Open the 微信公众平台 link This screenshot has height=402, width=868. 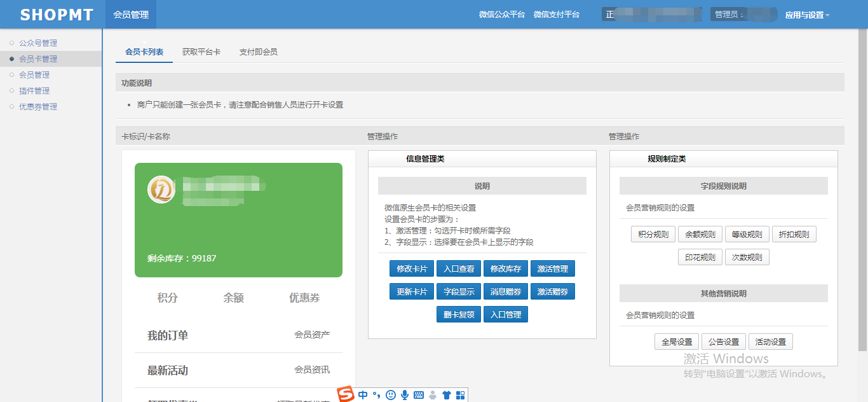tap(502, 15)
